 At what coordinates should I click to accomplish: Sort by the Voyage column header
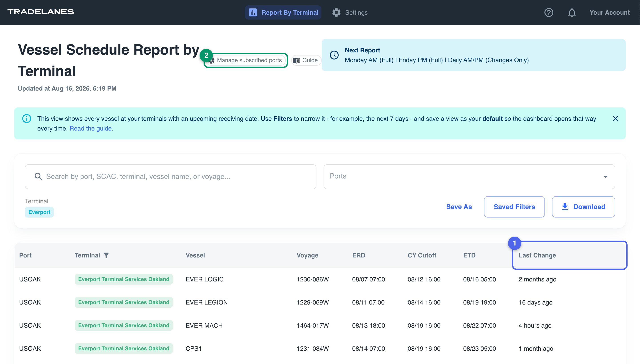tap(307, 255)
